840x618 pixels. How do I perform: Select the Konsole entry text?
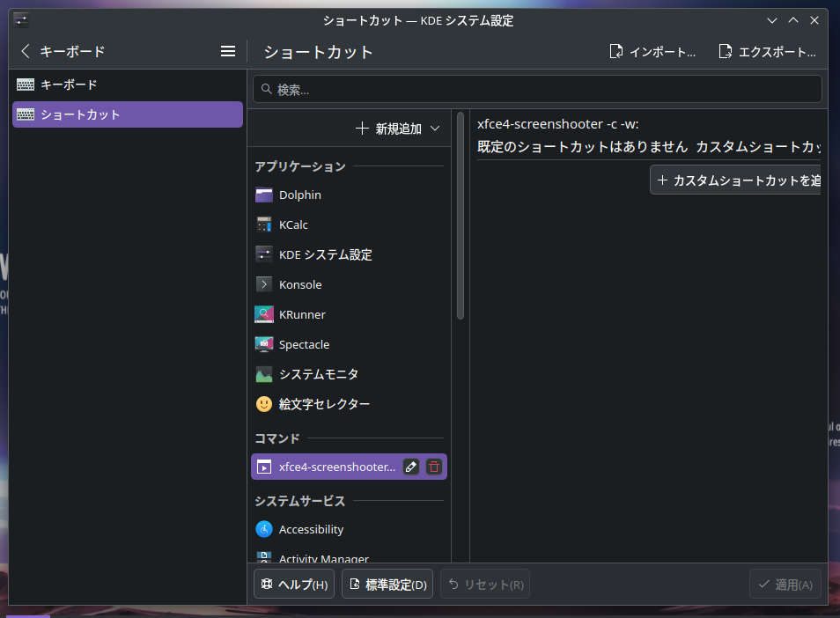tap(300, 285)
